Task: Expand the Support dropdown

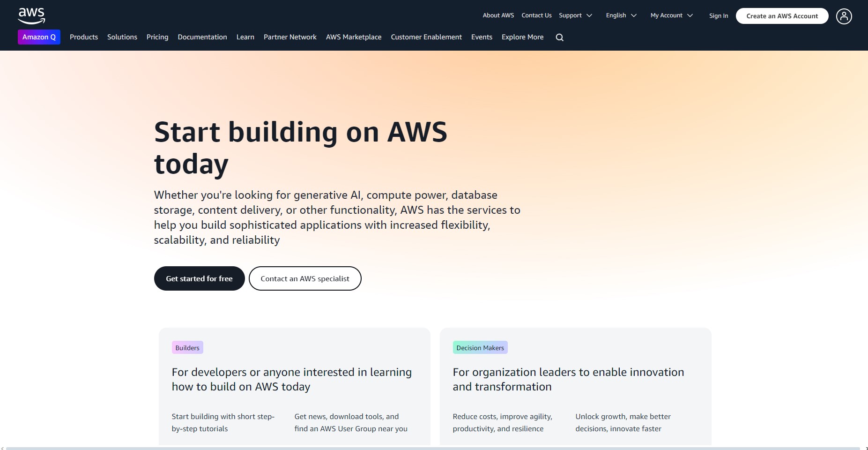Action: [x=575, y=15]
